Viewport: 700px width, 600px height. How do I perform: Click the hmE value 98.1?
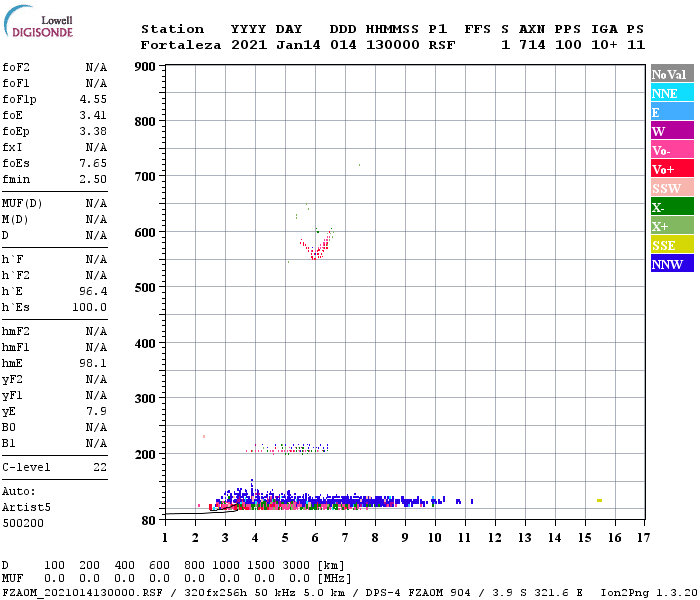[x=93, y=363]
